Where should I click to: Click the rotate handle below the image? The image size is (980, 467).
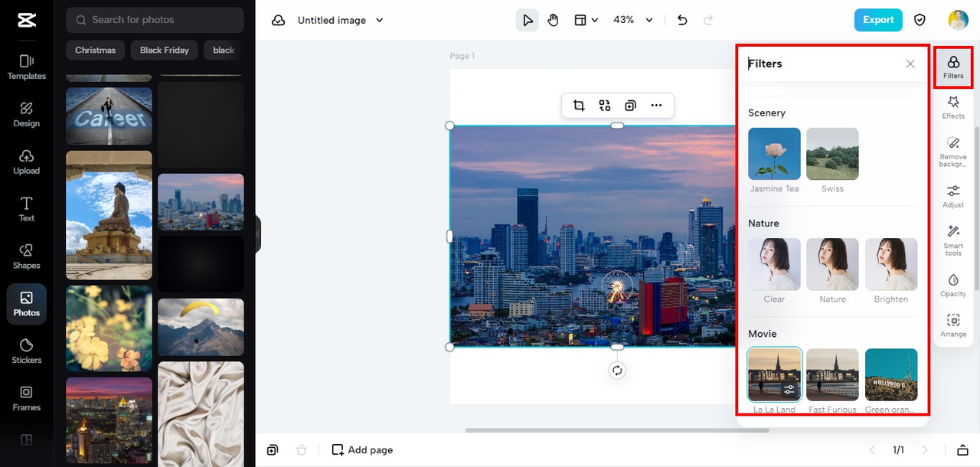point(617,371)
